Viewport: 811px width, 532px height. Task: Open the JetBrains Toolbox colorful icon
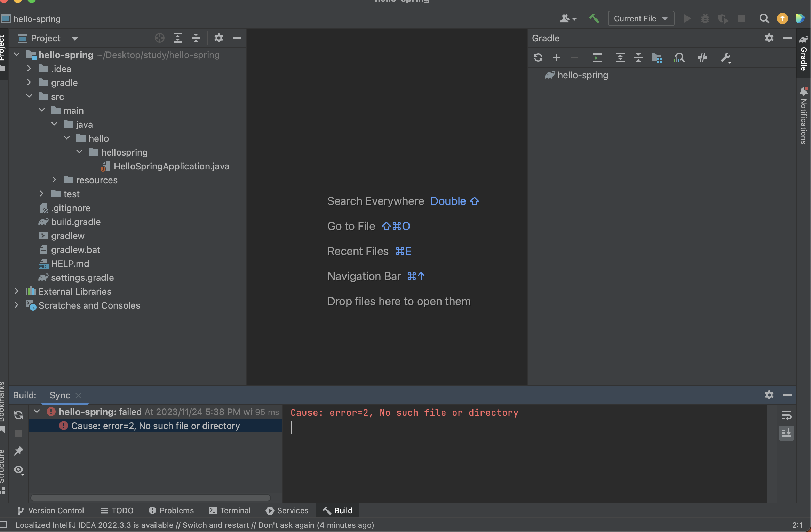800,18
